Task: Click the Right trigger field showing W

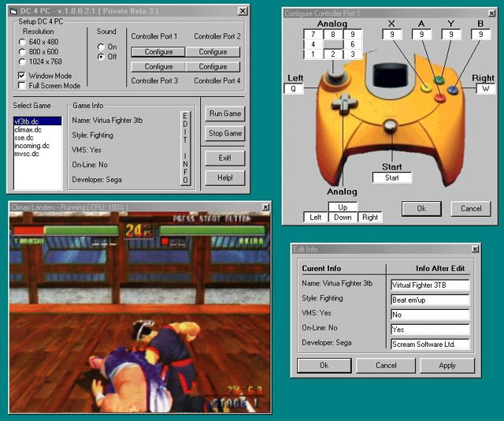Action: pos(485,89)
